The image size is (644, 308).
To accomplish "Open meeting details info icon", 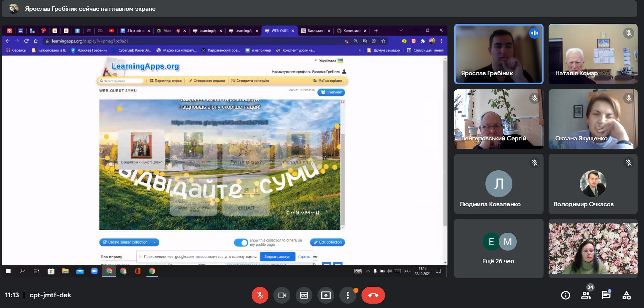I will [566, 295].
